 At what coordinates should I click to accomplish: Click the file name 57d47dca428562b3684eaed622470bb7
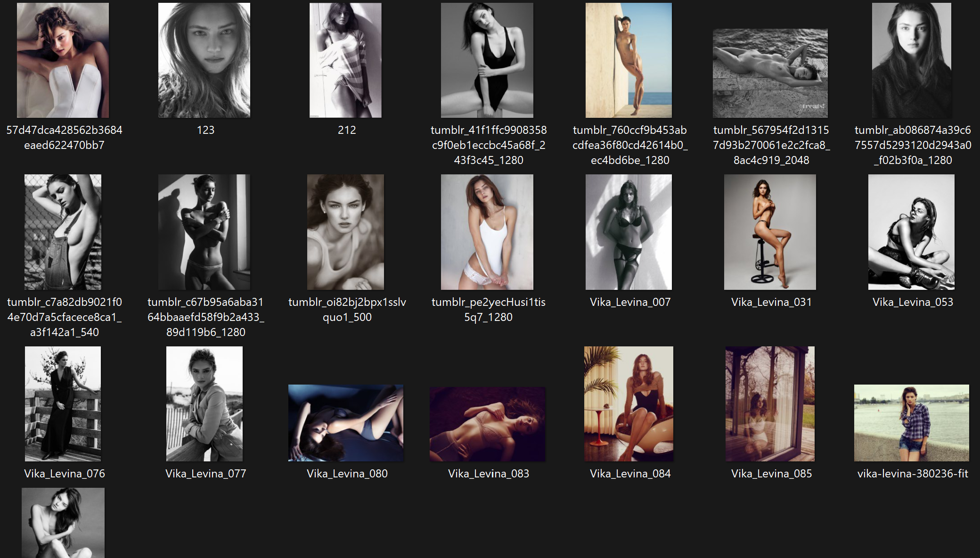(x=64, y=138)
